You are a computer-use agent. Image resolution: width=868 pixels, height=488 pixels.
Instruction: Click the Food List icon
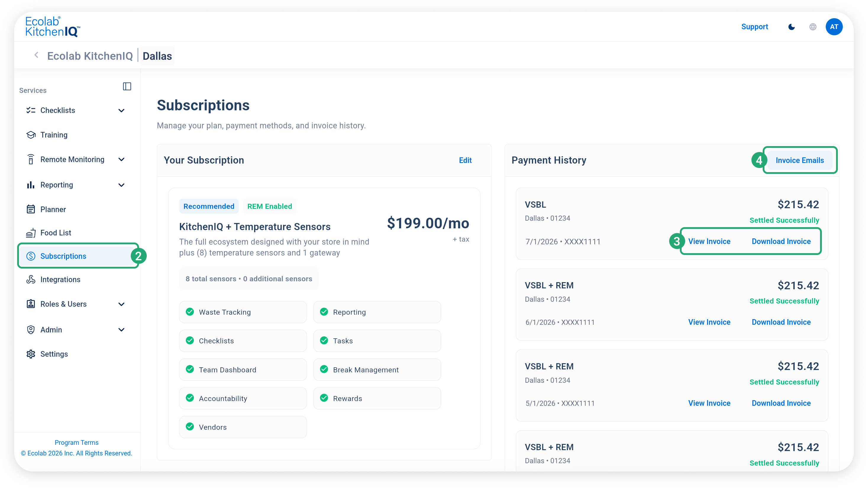31,233
